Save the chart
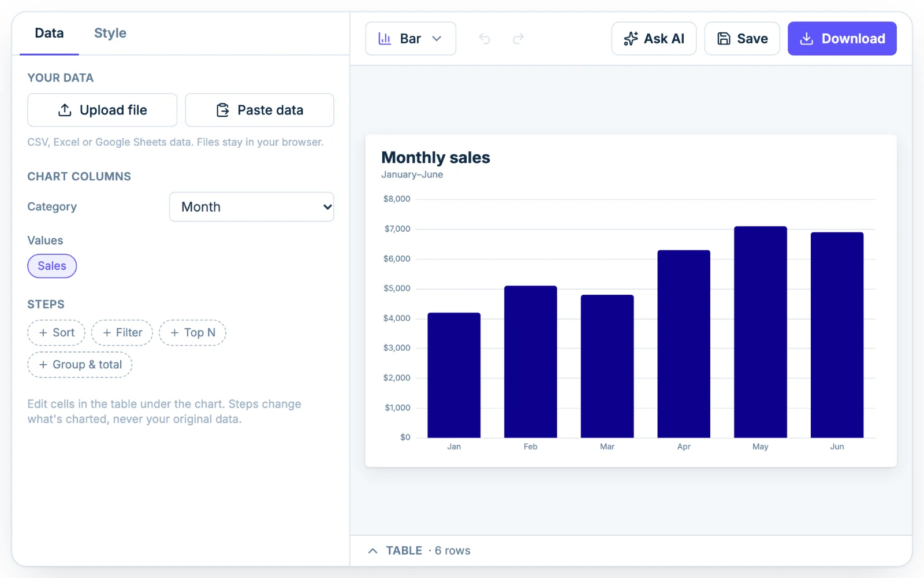Image resolution: width=924 pixels, height=578 pixels. pos(742,39)
